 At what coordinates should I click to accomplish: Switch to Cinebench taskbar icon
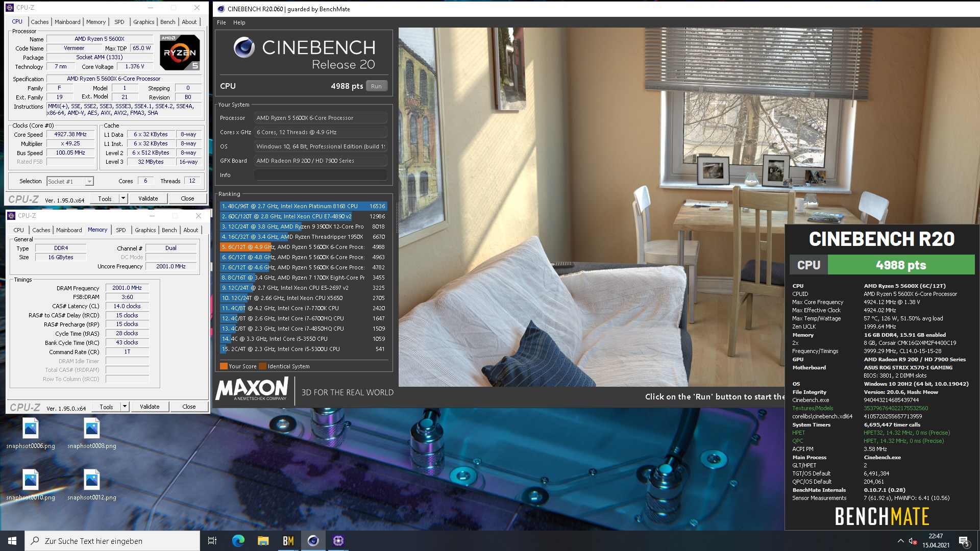point(313,541)
